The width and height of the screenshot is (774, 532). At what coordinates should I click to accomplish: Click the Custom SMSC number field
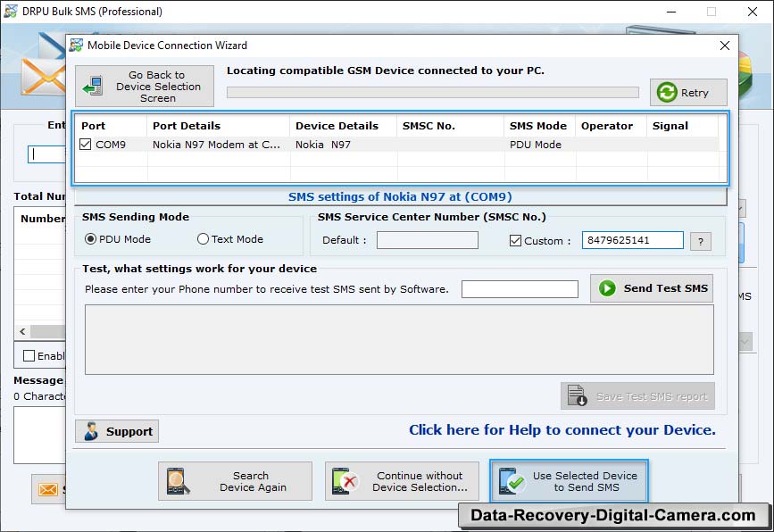pos(632,240)
